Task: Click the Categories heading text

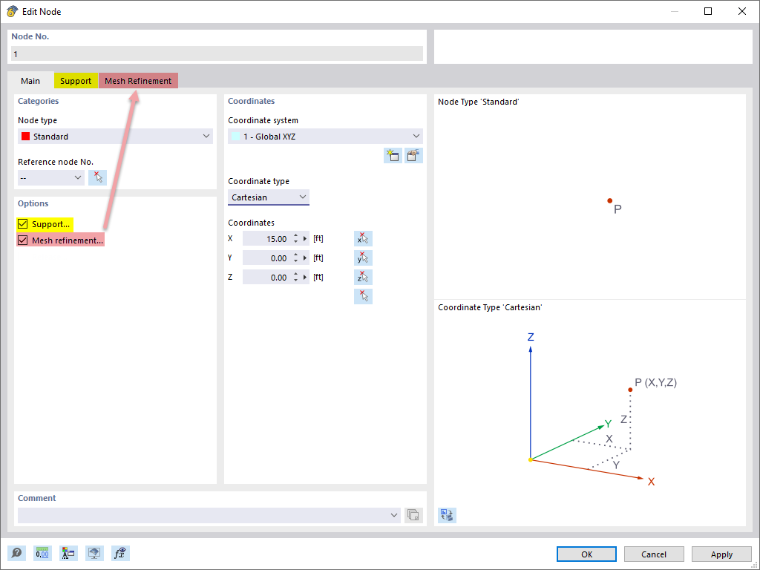Action: click(x=38, y=101)
